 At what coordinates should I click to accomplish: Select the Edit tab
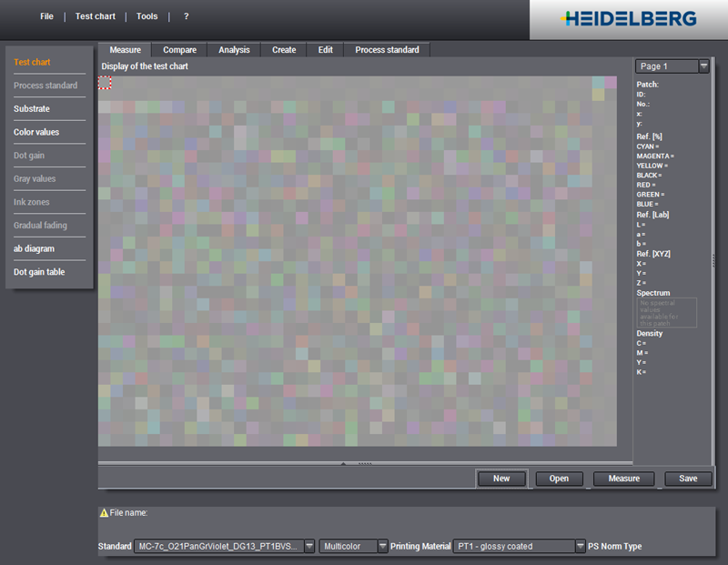[325, 50]
